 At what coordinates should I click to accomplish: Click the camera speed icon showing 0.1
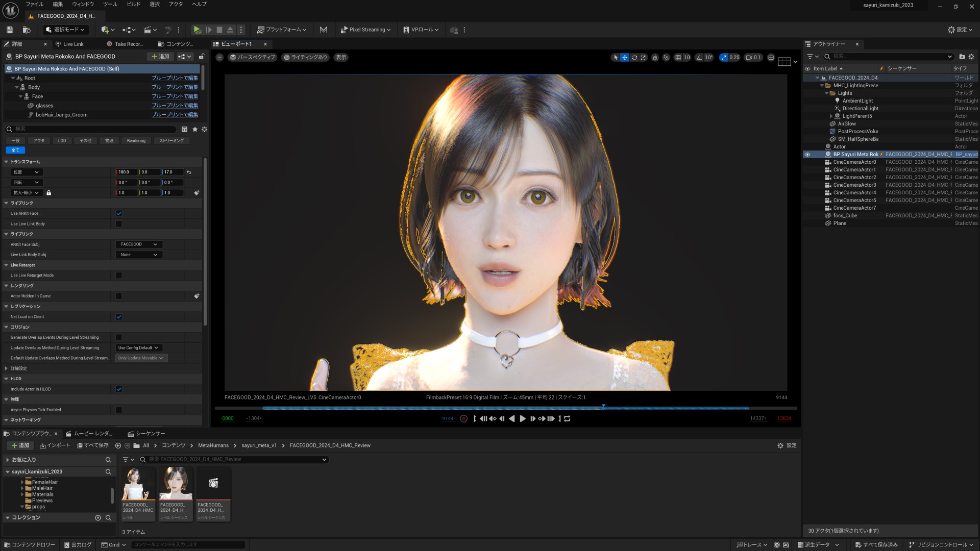(753, 57)
